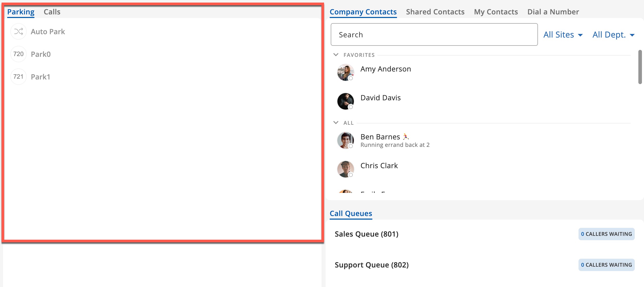This screenshot has height=287, width=644.
Task: Switch to the Shared Contacts tab
Action: point(435,12)
